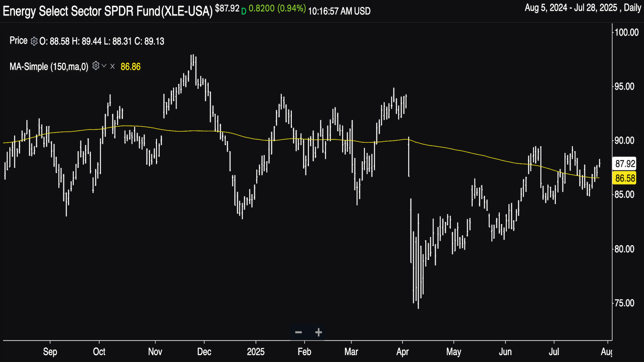Click the Sep time axis label

(50, 352)
